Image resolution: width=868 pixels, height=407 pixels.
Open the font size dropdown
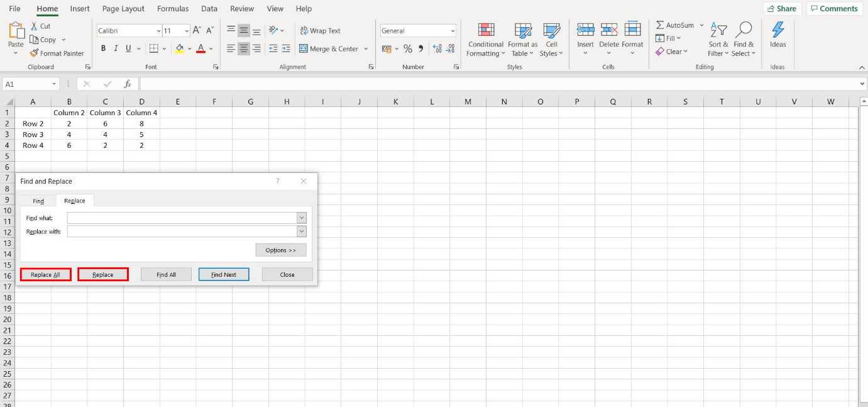(x=187, y=31)
